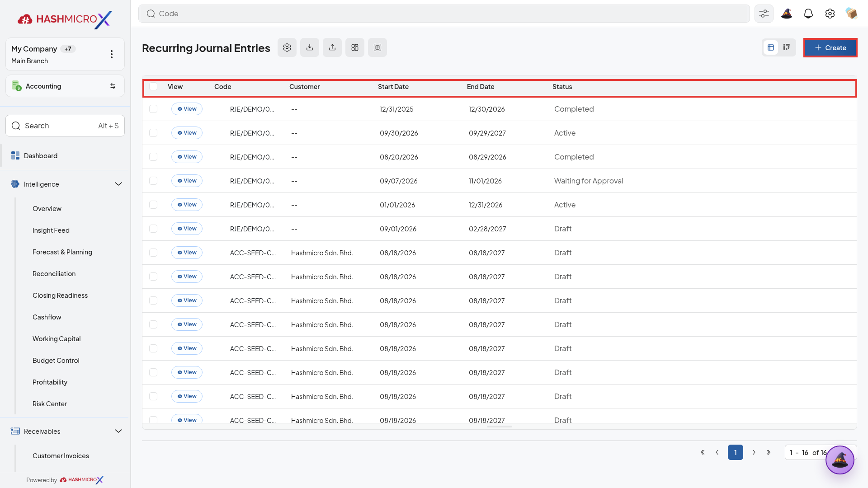The width and height of the screenshot is (868, 488).
Task: Switch to the list table view icon
Action: (771, 47)
